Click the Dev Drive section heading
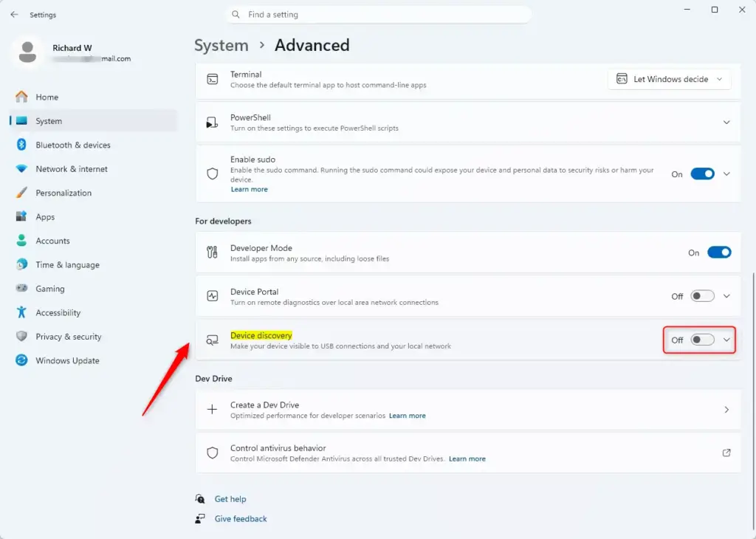756x539 pixels. 213,379
